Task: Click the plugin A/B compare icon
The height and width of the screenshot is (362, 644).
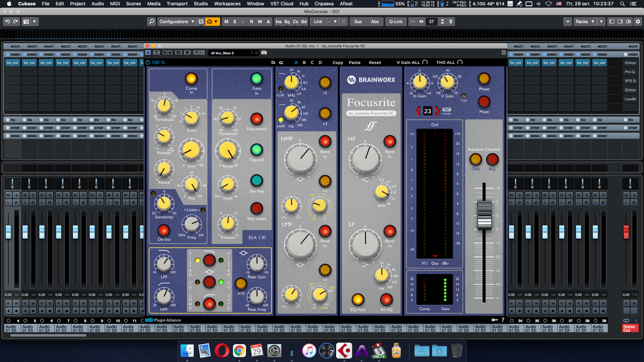Action: [x=179, y=53]
